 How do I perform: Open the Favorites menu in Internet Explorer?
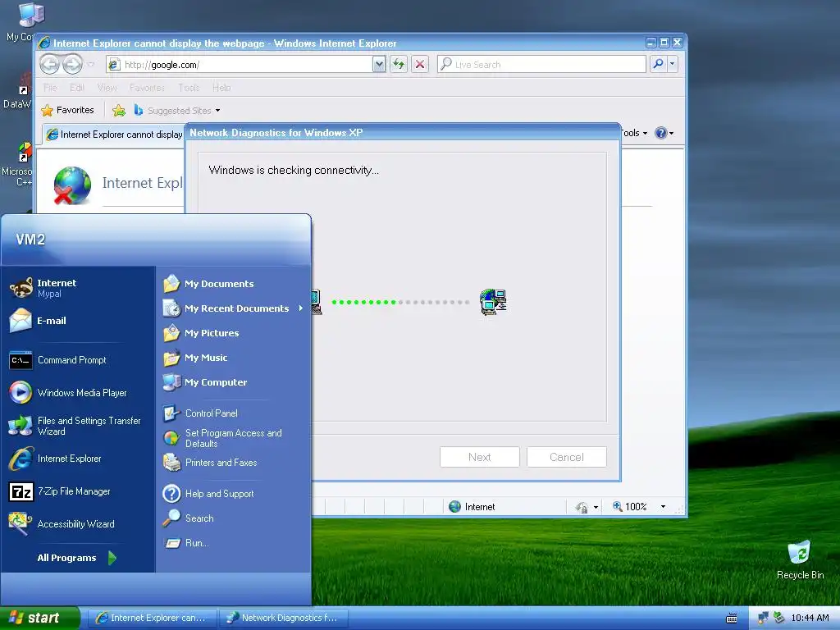coord(147,87)
